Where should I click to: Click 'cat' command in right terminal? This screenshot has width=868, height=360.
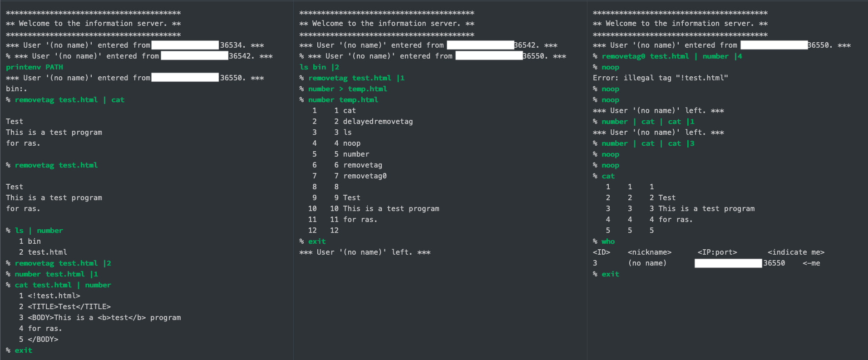(x=608, y=176)
